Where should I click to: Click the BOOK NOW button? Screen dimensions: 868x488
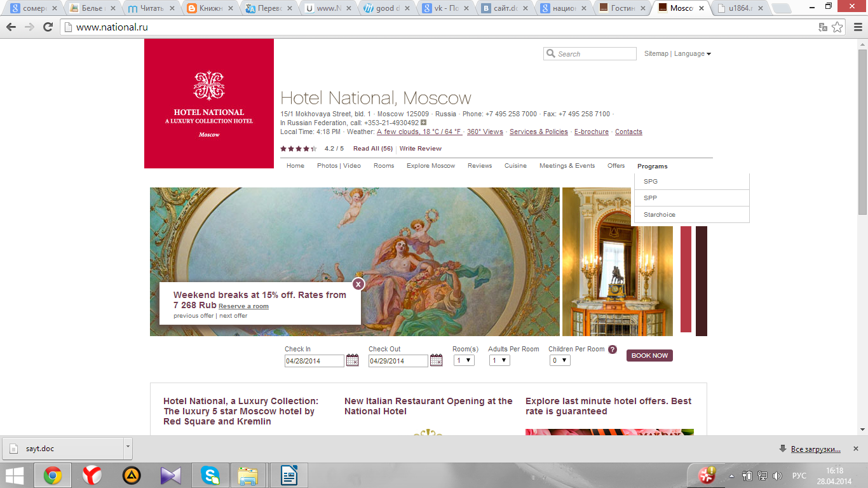coord(649,356)
